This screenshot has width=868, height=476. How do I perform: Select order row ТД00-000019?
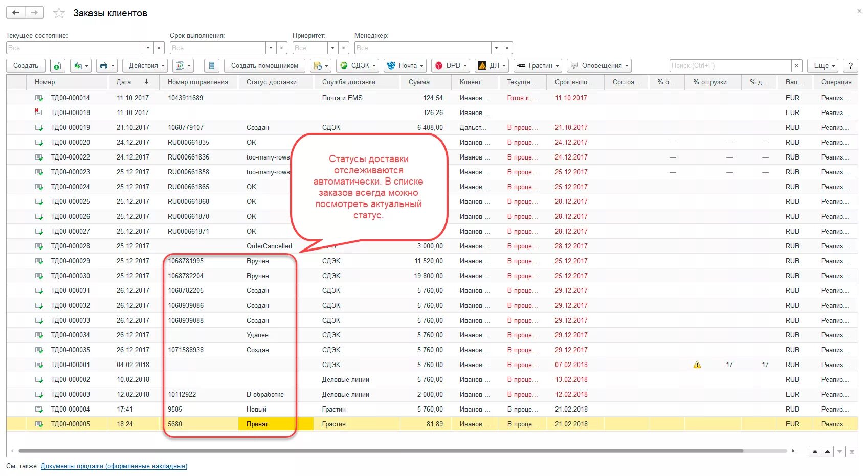[x=432, y=127]
